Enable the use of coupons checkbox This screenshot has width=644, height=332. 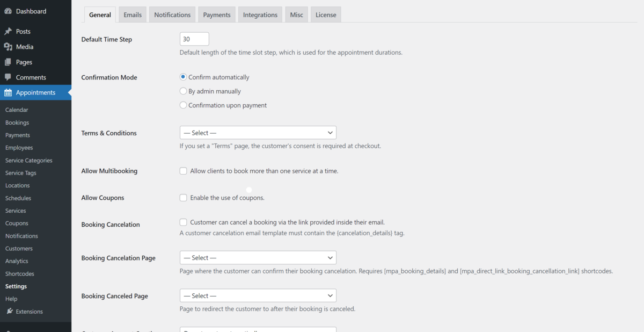(184, 198)
